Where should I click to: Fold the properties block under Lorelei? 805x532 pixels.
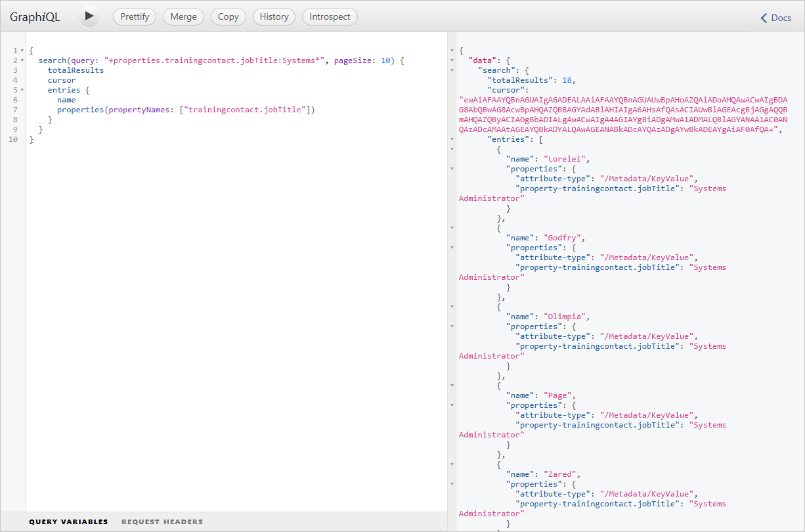[x=452, y=169]
